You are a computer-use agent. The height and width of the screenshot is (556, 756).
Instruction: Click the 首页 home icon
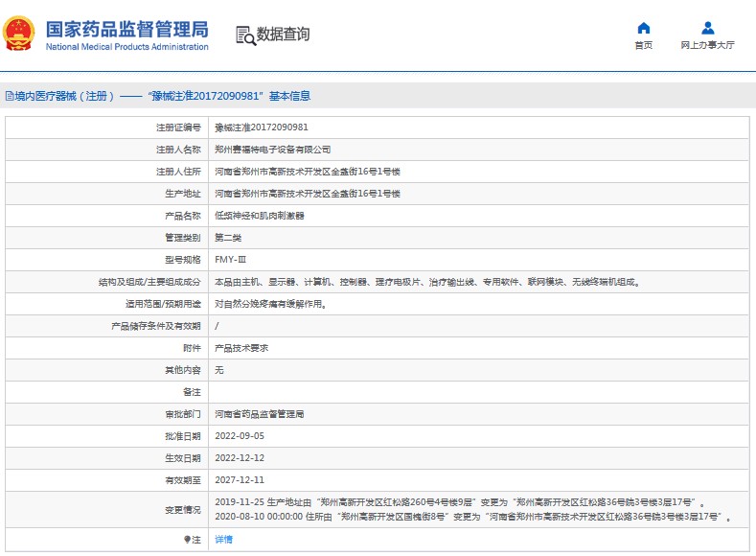click(643, 28)
